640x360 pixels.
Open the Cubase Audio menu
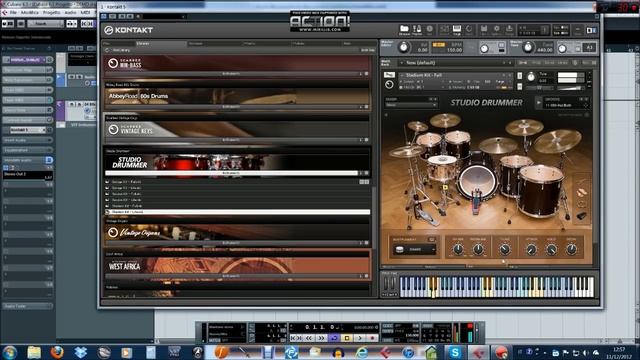pos(70,13)
